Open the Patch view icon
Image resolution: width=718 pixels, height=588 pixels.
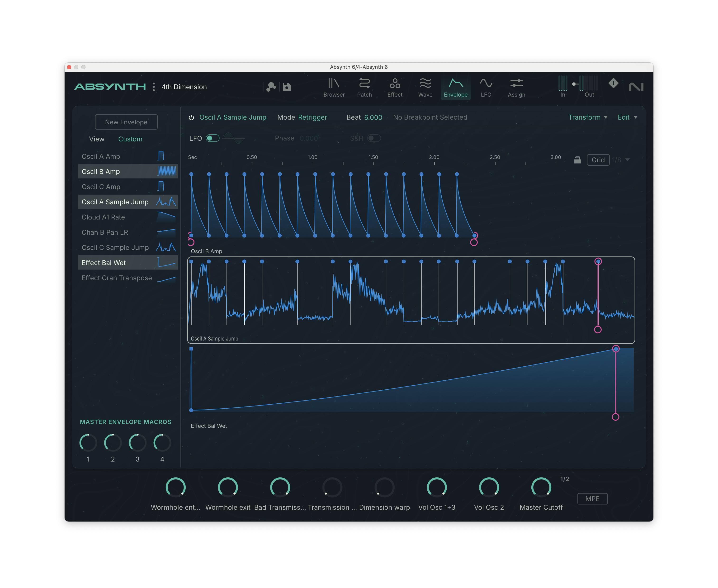364,87
